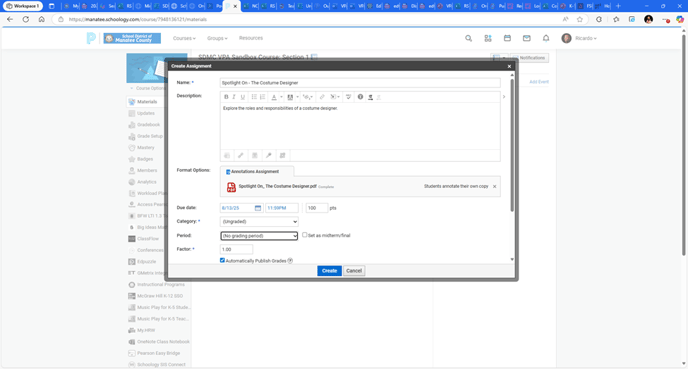Insert a hyperlink using the link icon
This screenshot has width=688, height=369.
click(322, 97)
